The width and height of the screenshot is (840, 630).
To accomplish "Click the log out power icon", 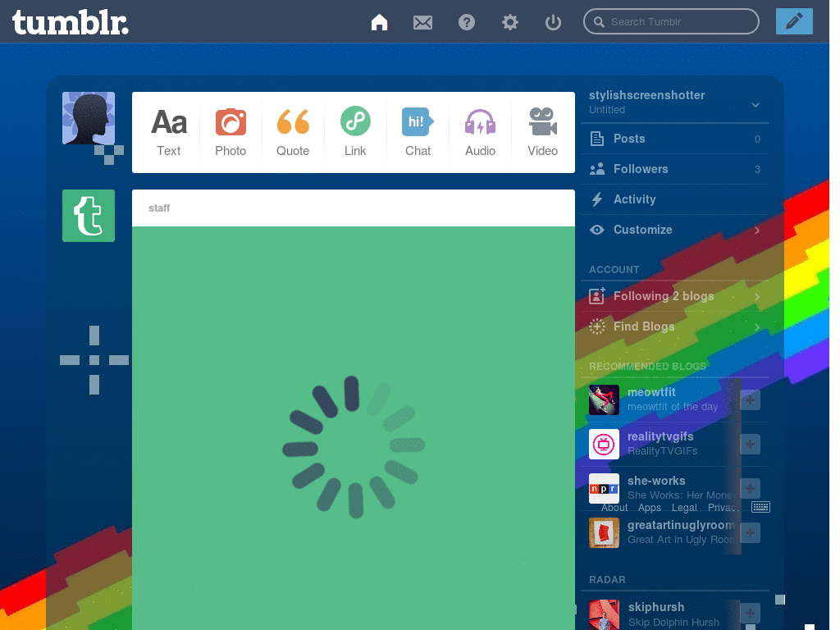I will tap(553, 22).
